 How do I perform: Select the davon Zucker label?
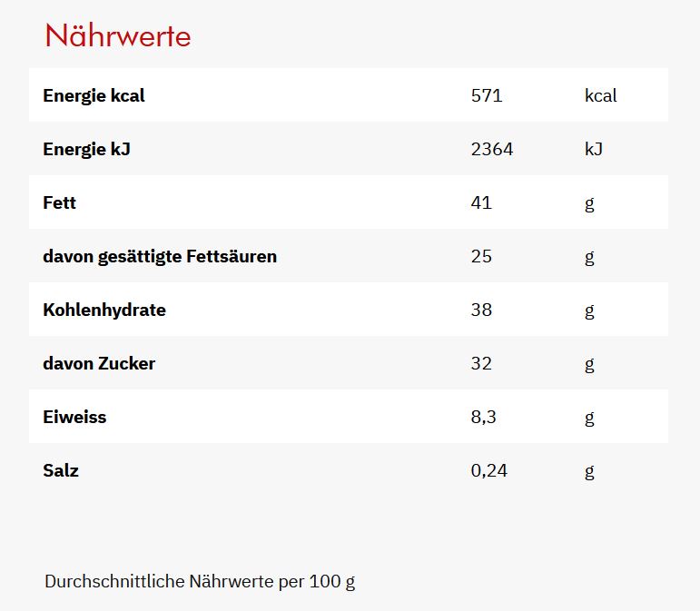click(x=99, y=363)
